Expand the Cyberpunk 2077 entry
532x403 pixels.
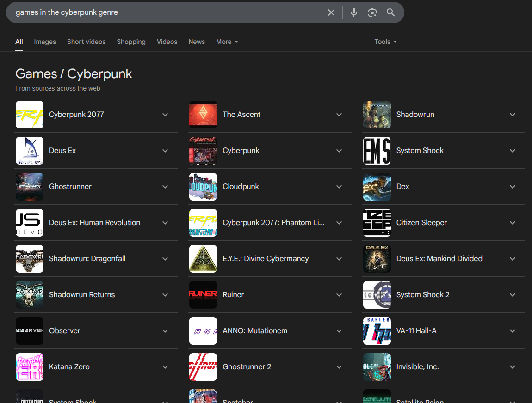pyautogui.click(x=165, y=115)
